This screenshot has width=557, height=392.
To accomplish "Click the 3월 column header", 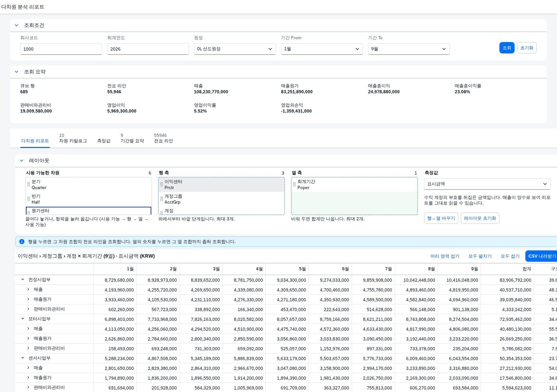I will click(201, 269).
